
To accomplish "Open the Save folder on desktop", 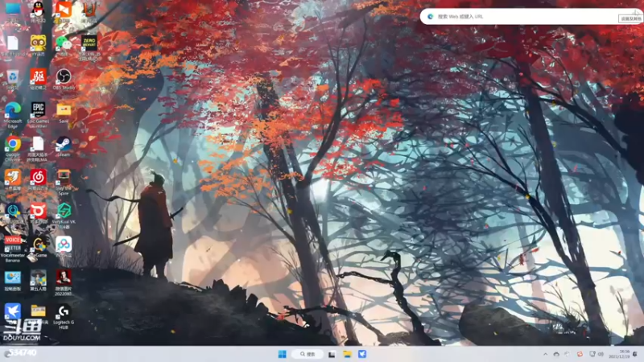I will tap(64, 110).
